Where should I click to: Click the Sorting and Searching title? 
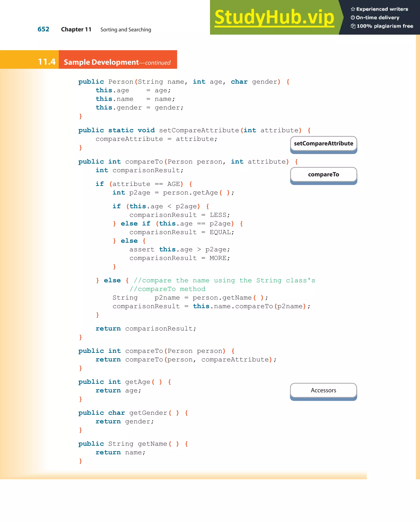[126, 30]
